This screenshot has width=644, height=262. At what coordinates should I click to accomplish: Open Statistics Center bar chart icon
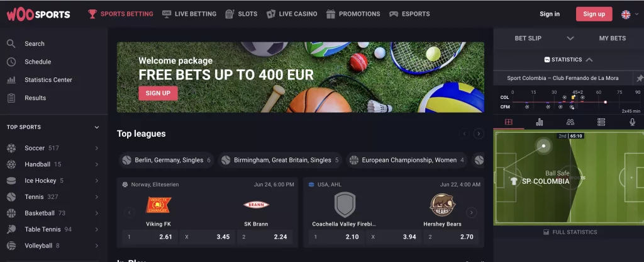pos(11,80)
